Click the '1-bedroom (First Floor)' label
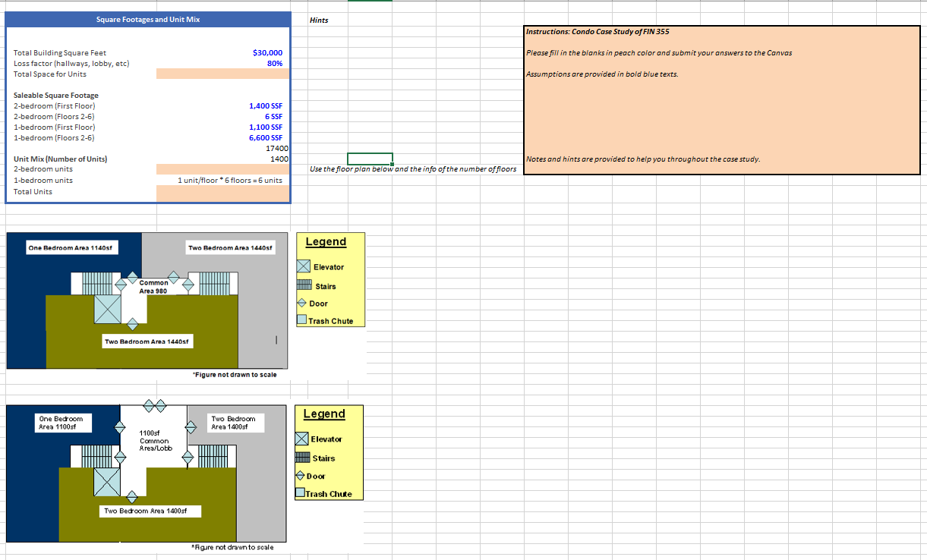 [x=55, y=127]
